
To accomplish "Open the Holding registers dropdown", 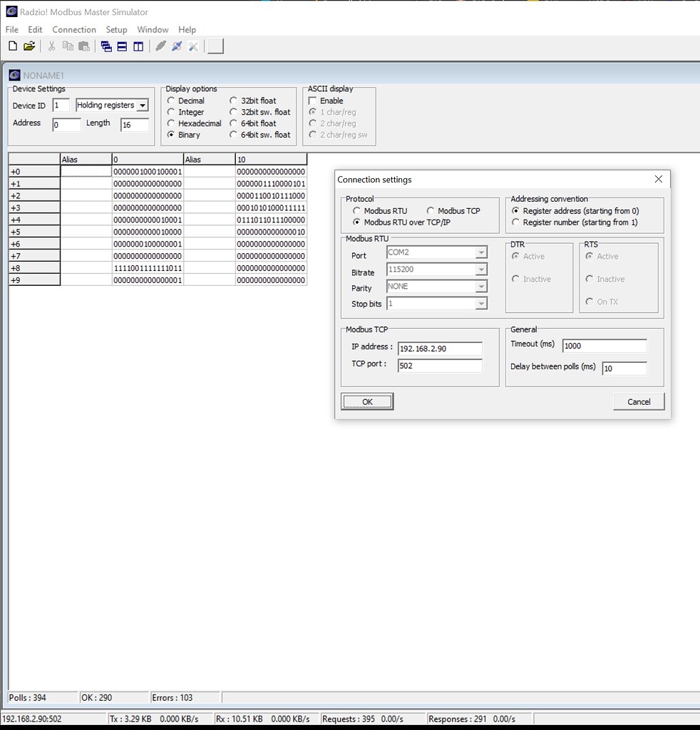I will point(141,105).
